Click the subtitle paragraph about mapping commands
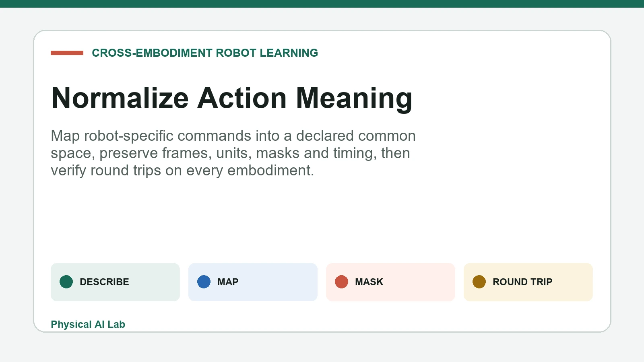This screenshot has width=644, height=362. point(233,153)
